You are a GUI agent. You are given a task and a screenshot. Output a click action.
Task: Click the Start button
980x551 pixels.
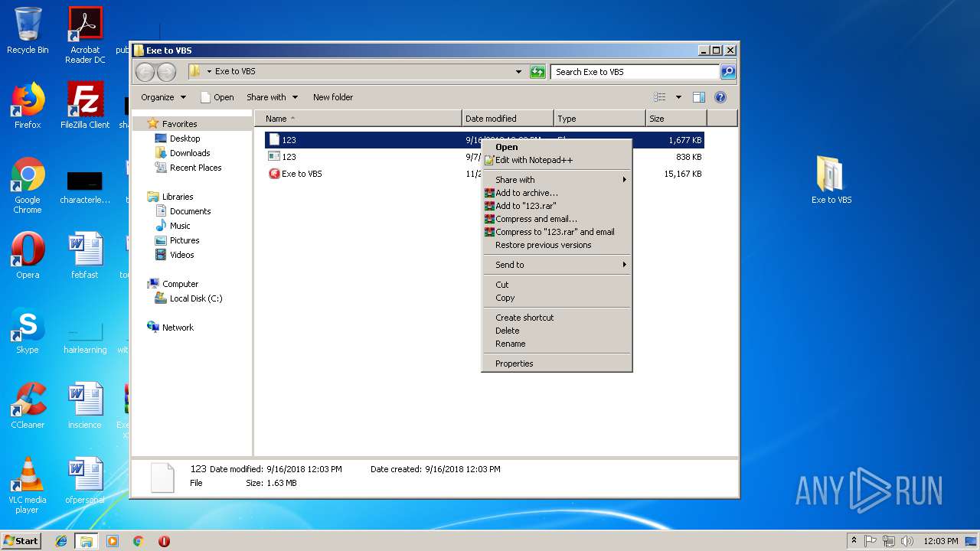[21, 541]
